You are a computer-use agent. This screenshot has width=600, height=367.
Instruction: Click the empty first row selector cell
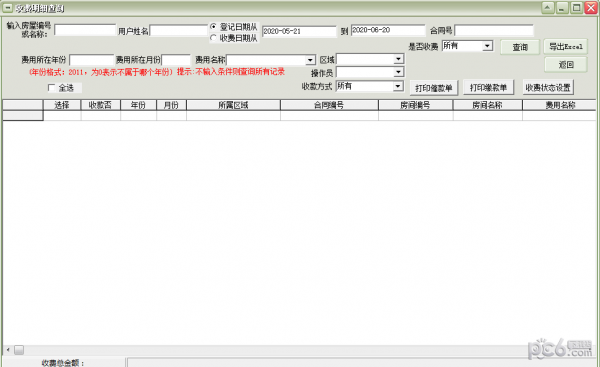click(23, 116)
